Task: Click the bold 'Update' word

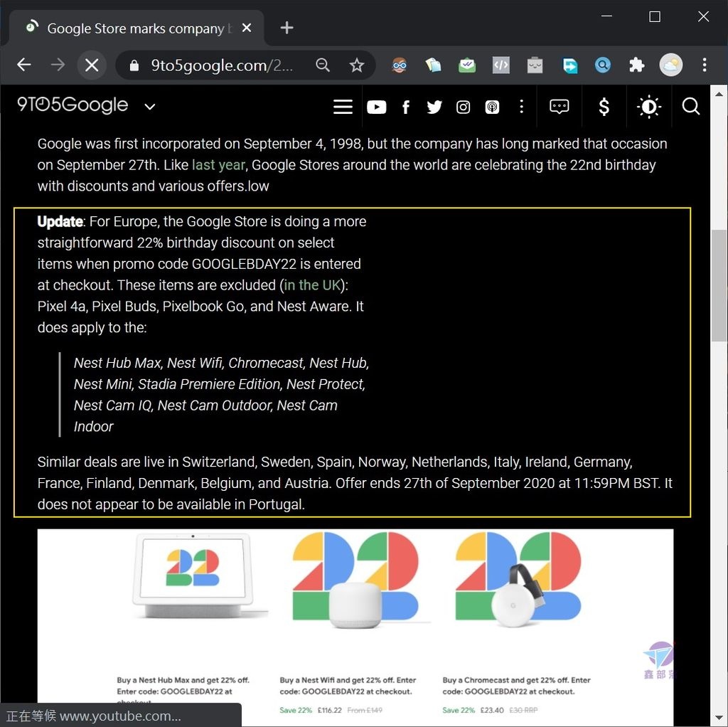Action: point(60,221)
